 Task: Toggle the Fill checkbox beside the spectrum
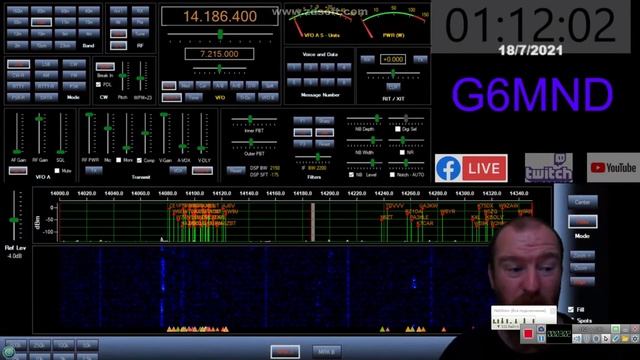(x=571, y=310)
